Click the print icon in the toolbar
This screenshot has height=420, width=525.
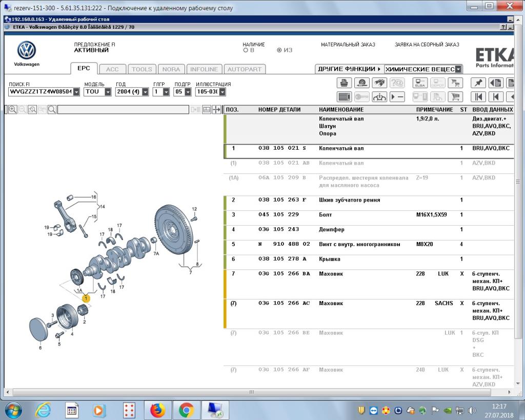pos(344,83)
